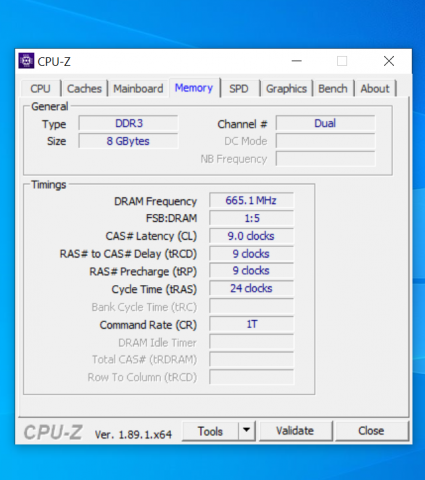Minimize the CPU-Z window
425x480 pixels.
click(x=296, y=61)
